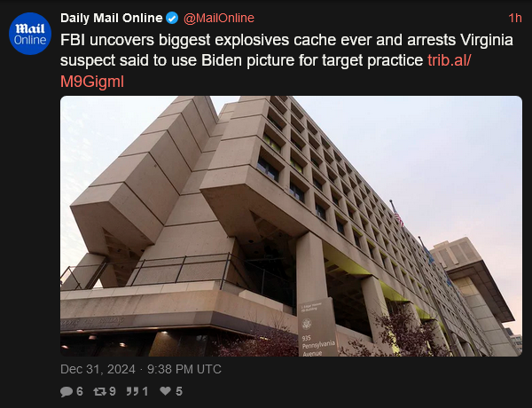Screen dimensions: 532x408
Task: Click the 9:38 PM UTC time
Action: [184, 369]
